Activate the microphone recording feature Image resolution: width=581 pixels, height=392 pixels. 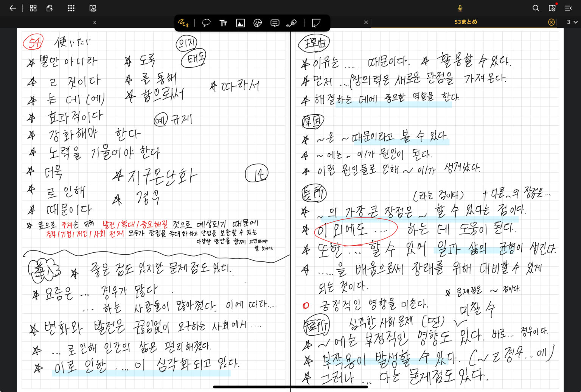(460, 8)
